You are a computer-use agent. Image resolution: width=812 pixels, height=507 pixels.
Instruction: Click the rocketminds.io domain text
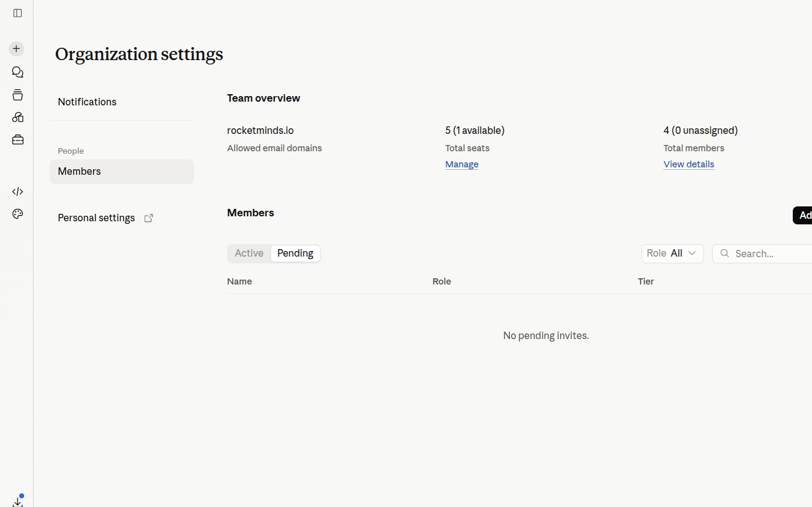(x=261, y=131)
